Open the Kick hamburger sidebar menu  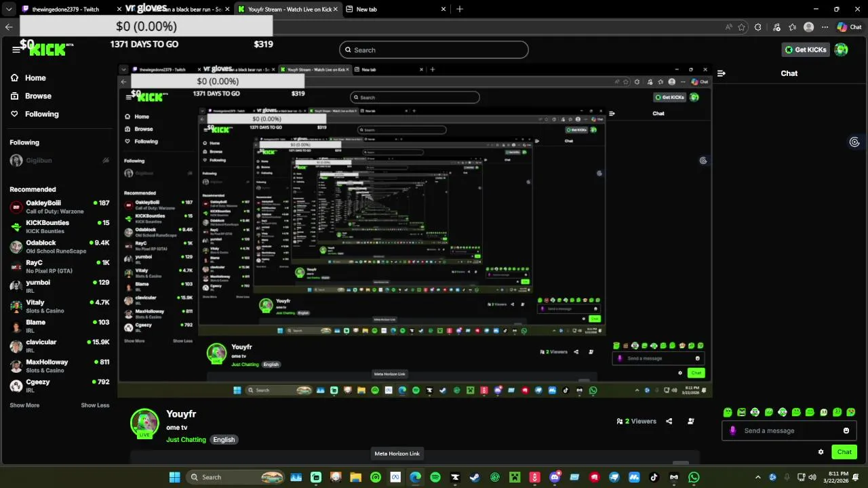[x=16, y=49]
